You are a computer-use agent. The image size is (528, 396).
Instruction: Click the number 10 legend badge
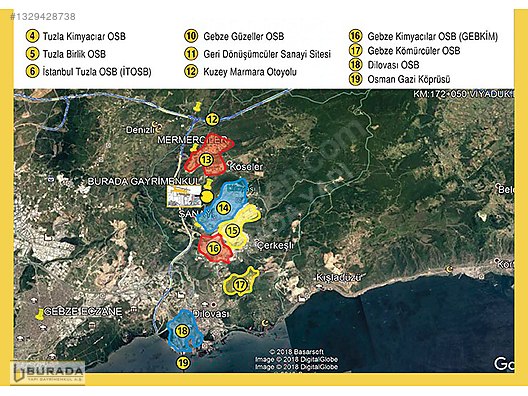191,36
